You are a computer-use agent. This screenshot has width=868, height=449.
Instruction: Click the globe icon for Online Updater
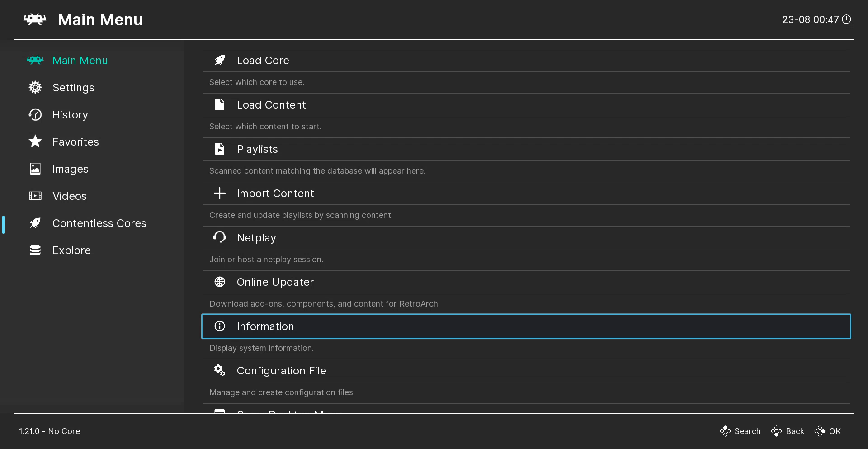(x=220, y=282)
